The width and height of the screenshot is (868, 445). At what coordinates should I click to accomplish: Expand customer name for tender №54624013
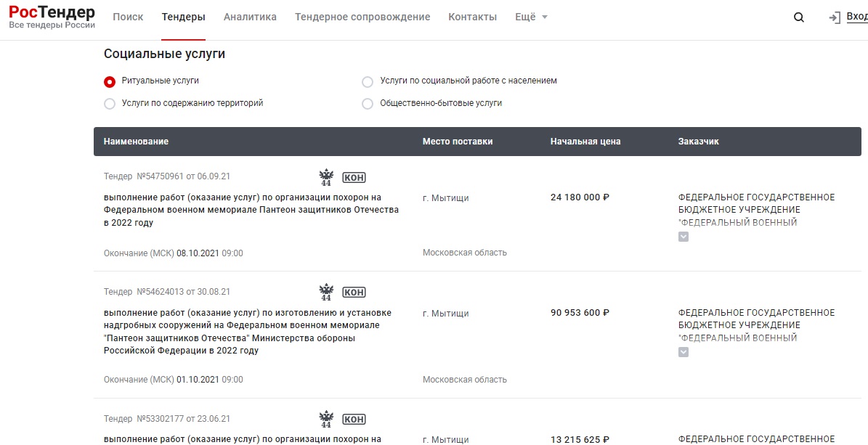(x=684, y=352)
